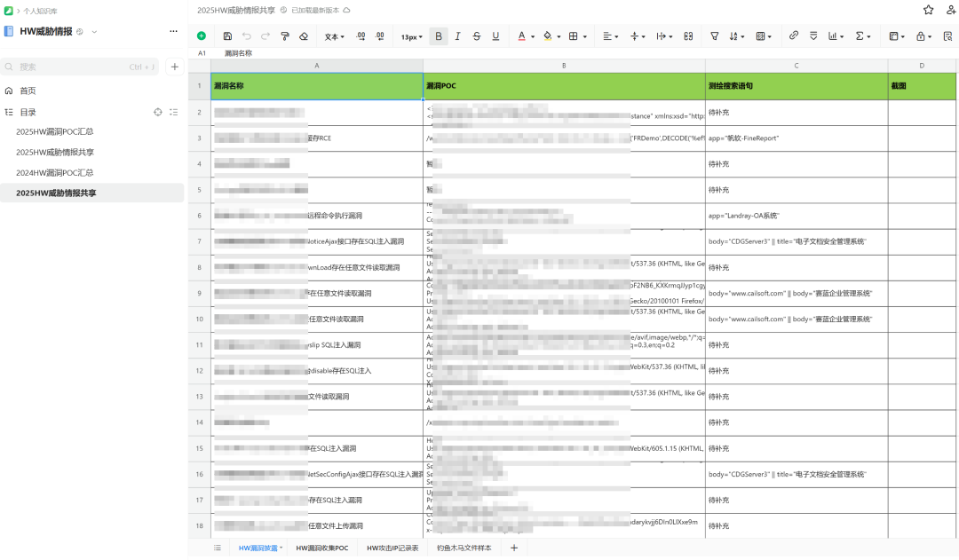Screen dimensions: 959x560
Task: Add a new sheet with plus button
Action: [514, 548]
